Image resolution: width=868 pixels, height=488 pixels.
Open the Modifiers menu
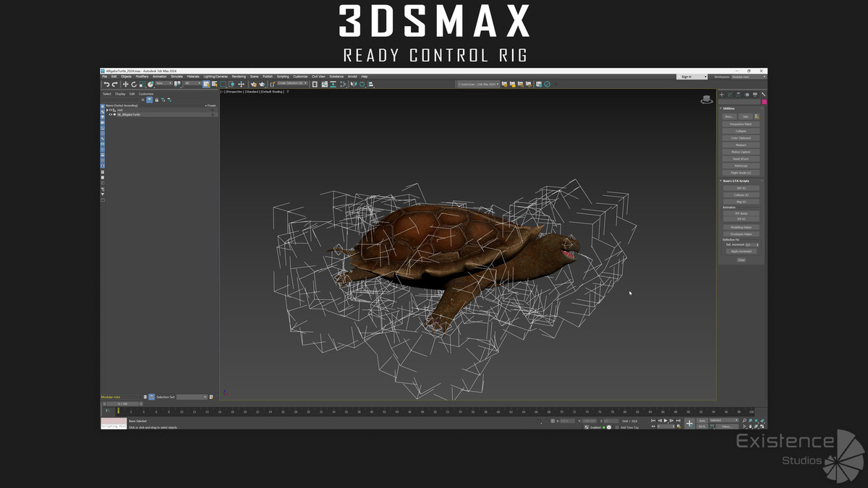[x=140, y=77]
